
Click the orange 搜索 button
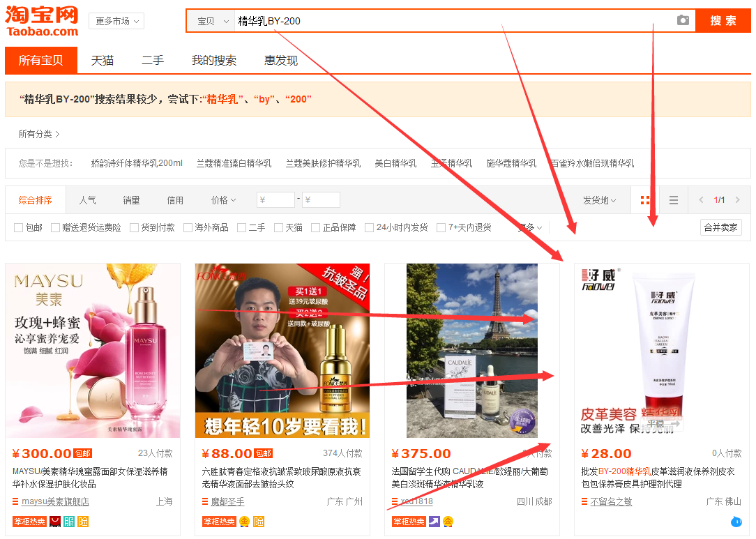click(x=723, y=21)
